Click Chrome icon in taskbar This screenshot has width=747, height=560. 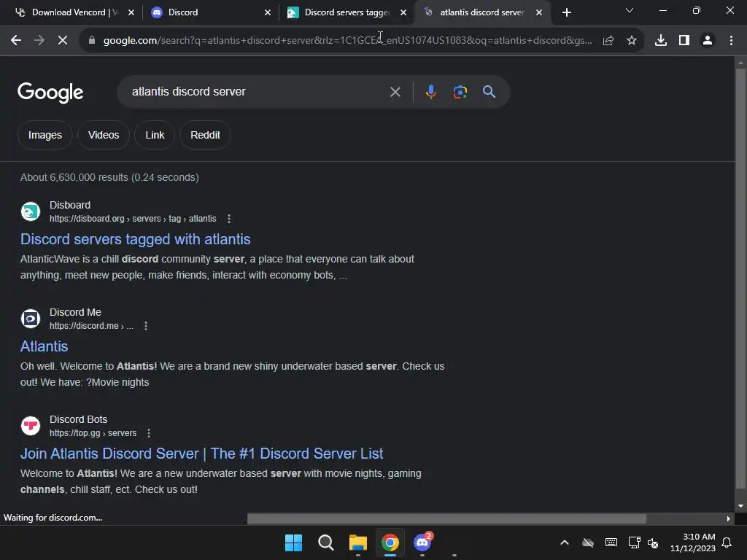coord(390,542)
